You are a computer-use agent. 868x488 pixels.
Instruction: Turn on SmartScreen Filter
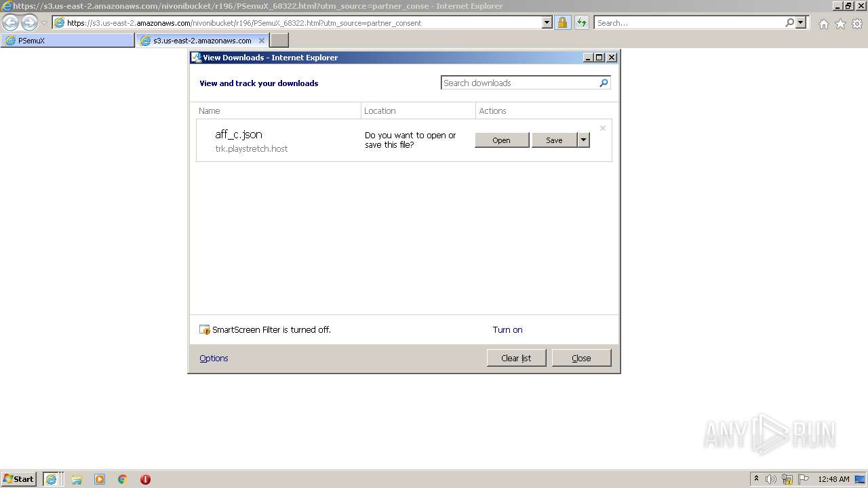click(x=507, y=330)
